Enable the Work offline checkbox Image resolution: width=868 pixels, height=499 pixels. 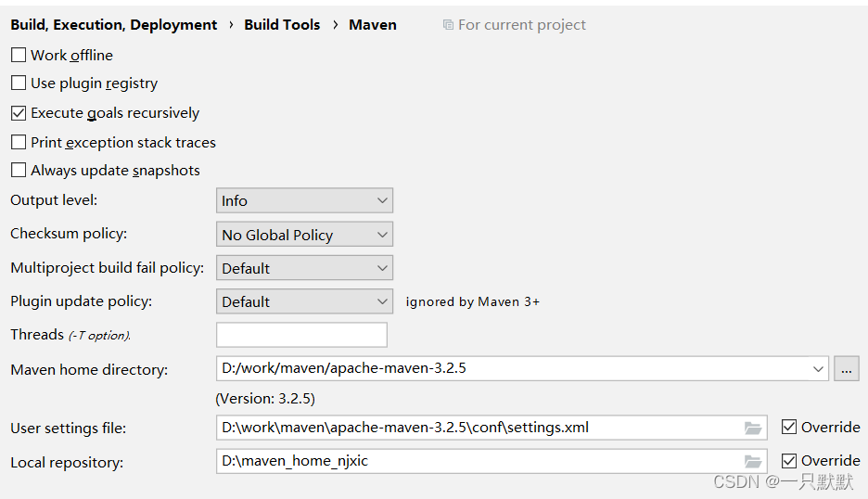(x=19, y=55)
